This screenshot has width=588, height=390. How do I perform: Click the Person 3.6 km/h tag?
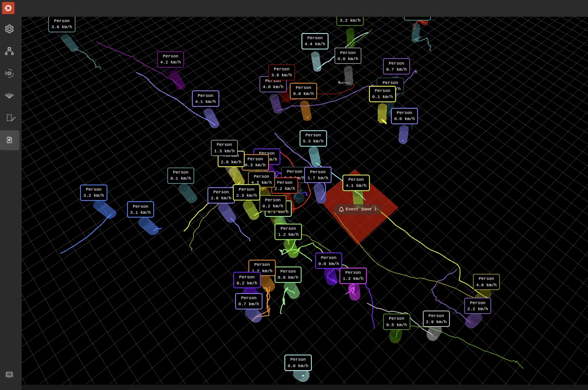(62, 24)
